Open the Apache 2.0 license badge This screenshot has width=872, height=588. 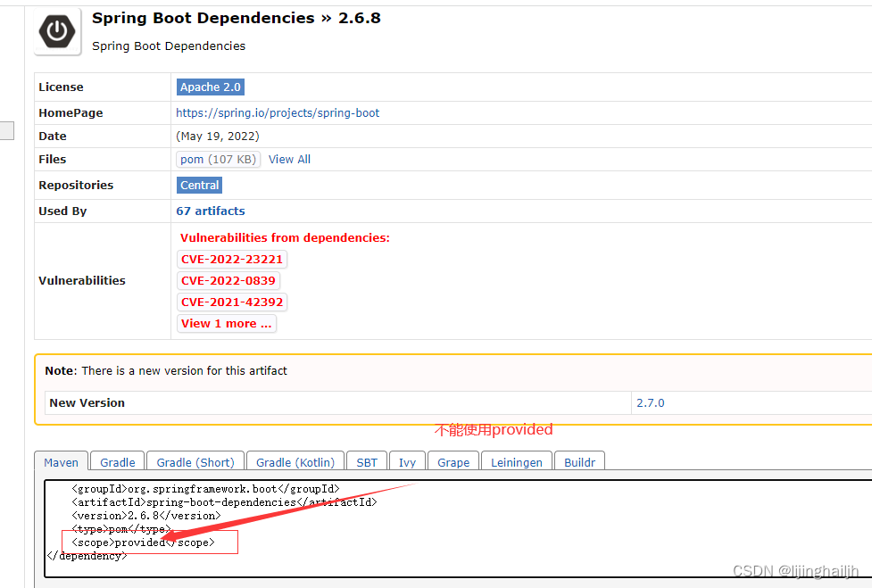(x=211, y=87)
